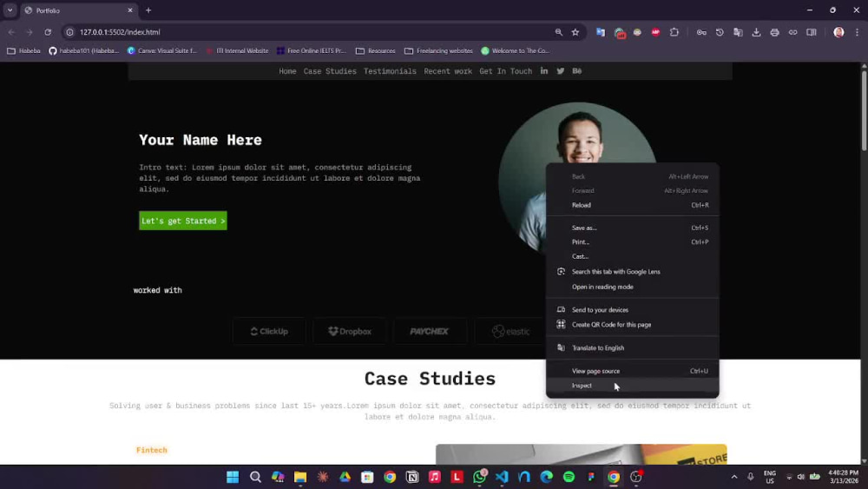Open the Google Translate extension icon
The width and height of the screenshot is (868, 489).
(601, 32)
